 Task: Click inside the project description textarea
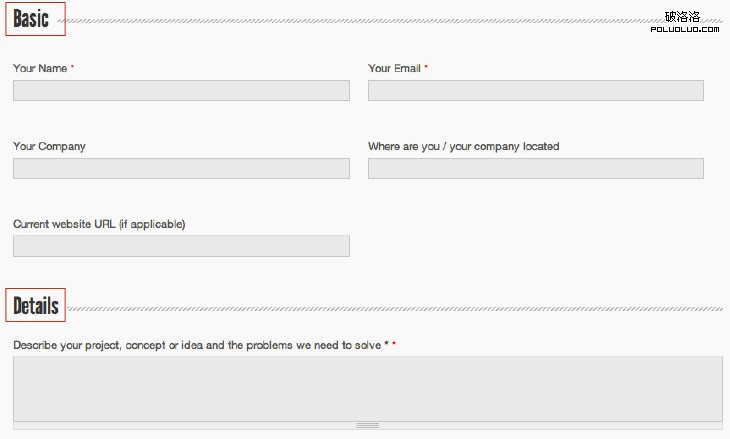pyautogui.click(x=367, y=388)
